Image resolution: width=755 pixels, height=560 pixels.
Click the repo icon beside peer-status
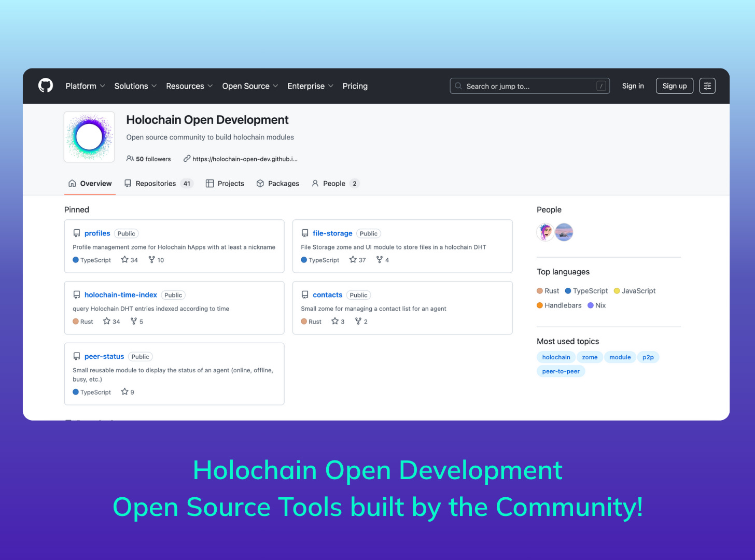77,357
